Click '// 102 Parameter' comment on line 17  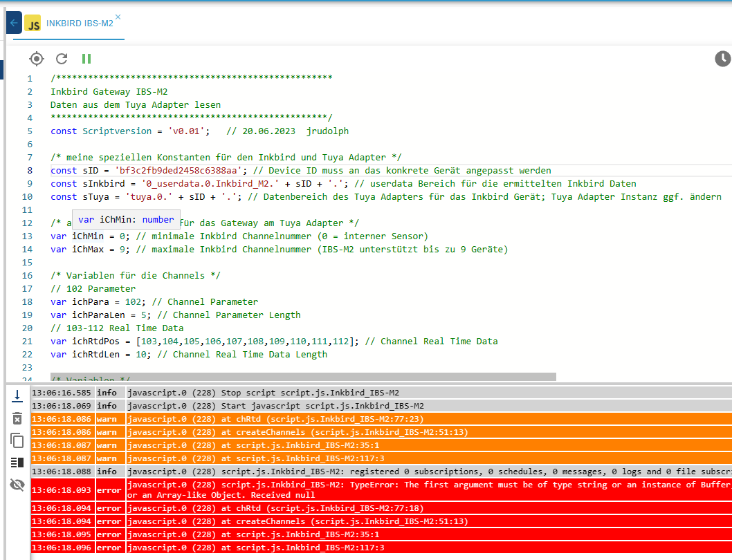(93, 289)
